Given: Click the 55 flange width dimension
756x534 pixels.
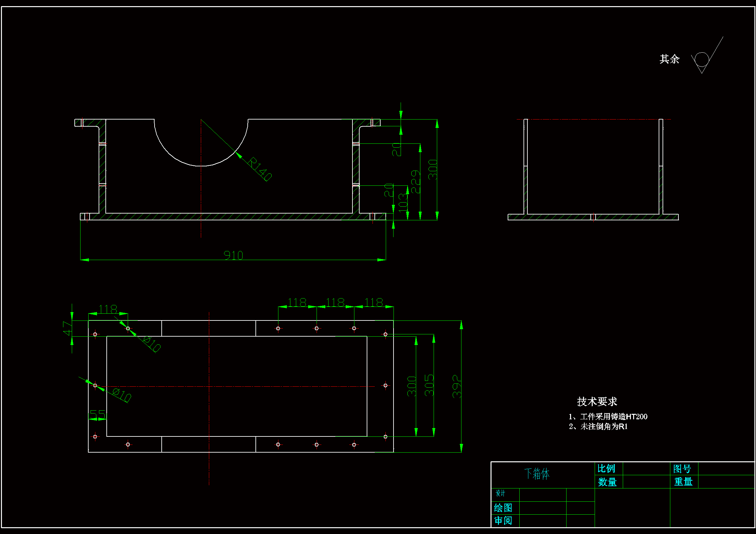Looking at the screenshot, I should (97, 415).
